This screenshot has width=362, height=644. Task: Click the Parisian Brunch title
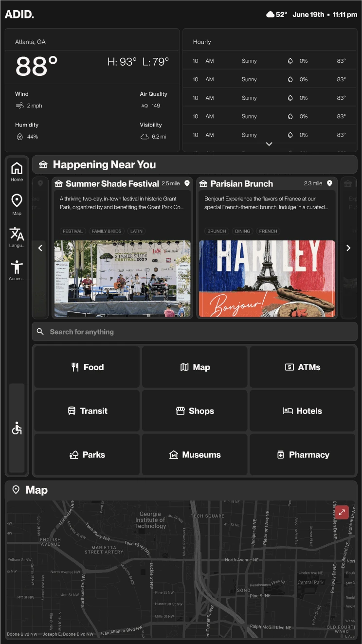tap(242, 183)
